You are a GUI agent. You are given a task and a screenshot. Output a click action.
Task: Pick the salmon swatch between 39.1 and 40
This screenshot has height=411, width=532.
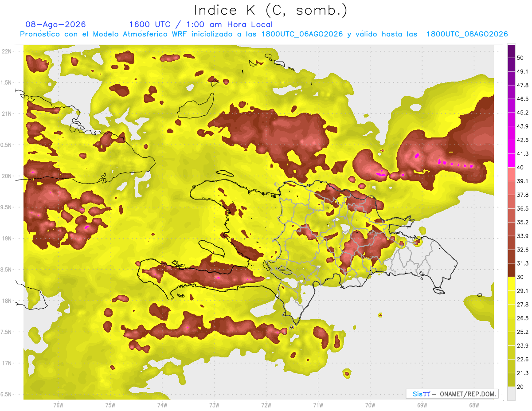point(511,174)
